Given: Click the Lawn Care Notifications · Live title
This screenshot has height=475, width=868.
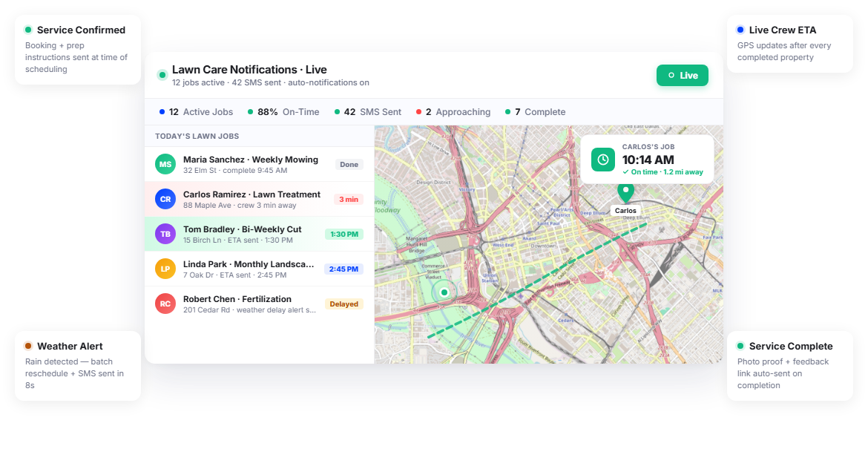Looking at the screenshot, I should click(x=249, y=70).
